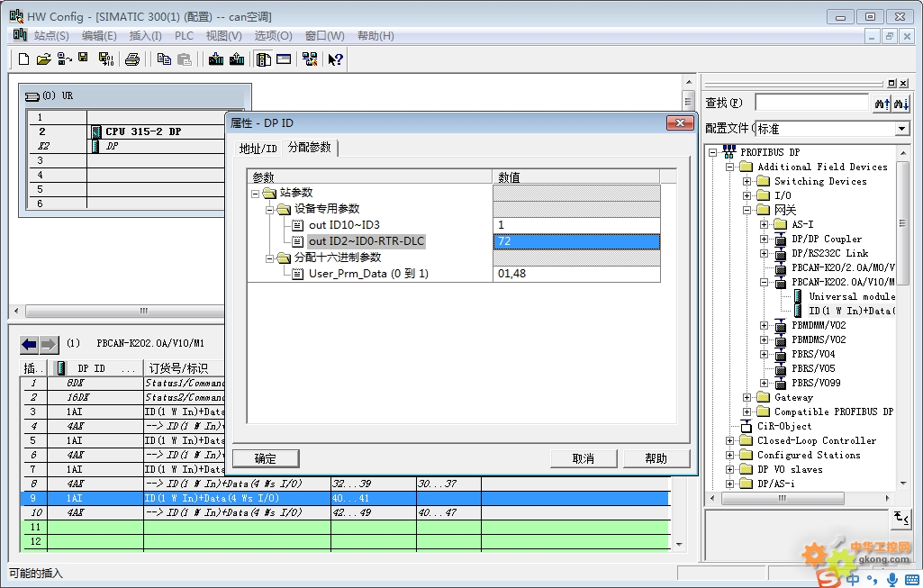Viewport: 923px width, 588px height.
Task: Collapse 分配十六进制参数 folder
Action: pos(269,258)
